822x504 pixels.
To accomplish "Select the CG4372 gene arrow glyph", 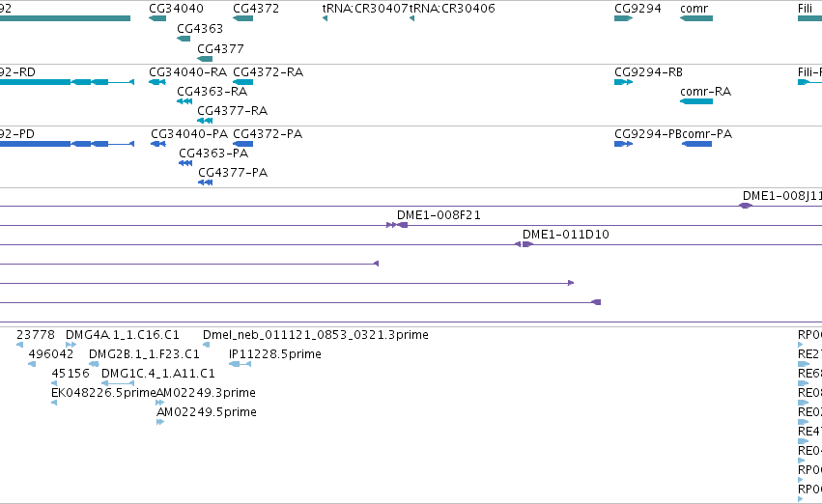I will [242, 18].
